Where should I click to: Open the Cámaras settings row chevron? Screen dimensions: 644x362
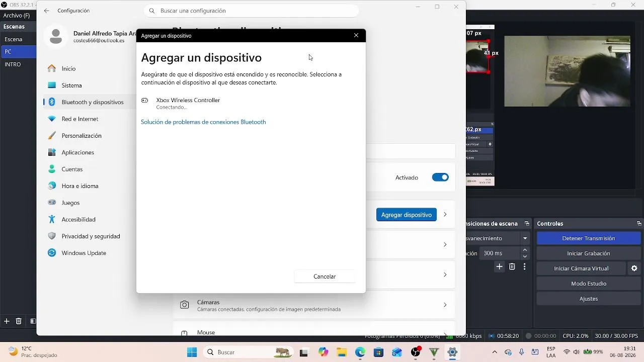coord(445,305)
